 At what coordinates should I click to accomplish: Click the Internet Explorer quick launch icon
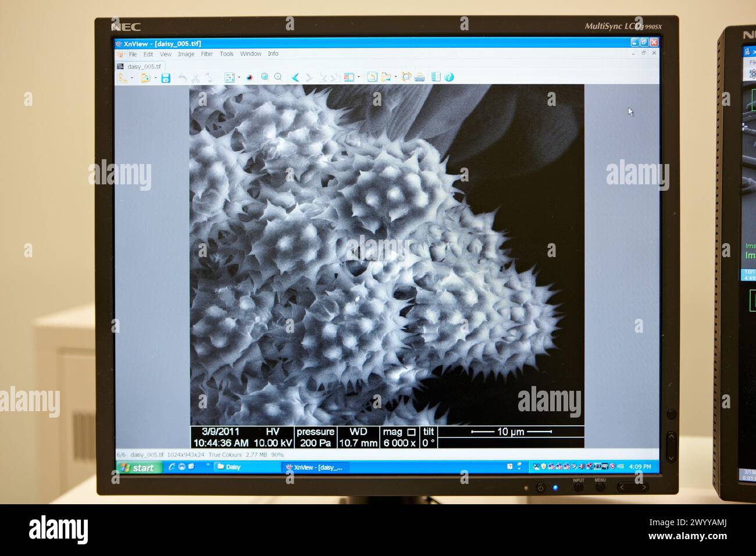pyautogui.click(x=172, y=467)
